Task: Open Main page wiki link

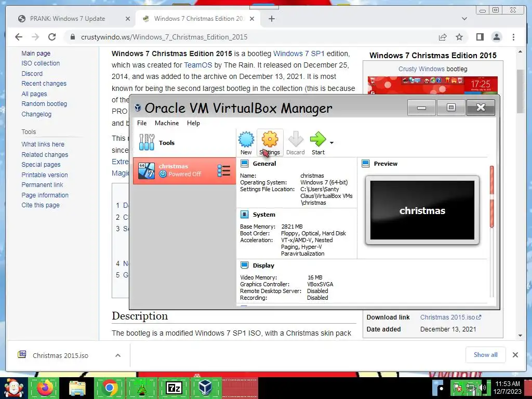Action: [x=36, y=54]
